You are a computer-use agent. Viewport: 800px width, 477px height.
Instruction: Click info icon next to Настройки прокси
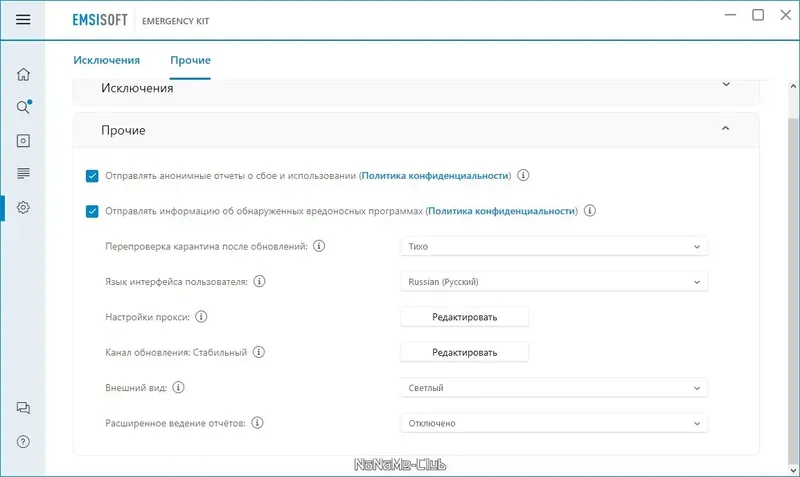(x=200, y=317)
